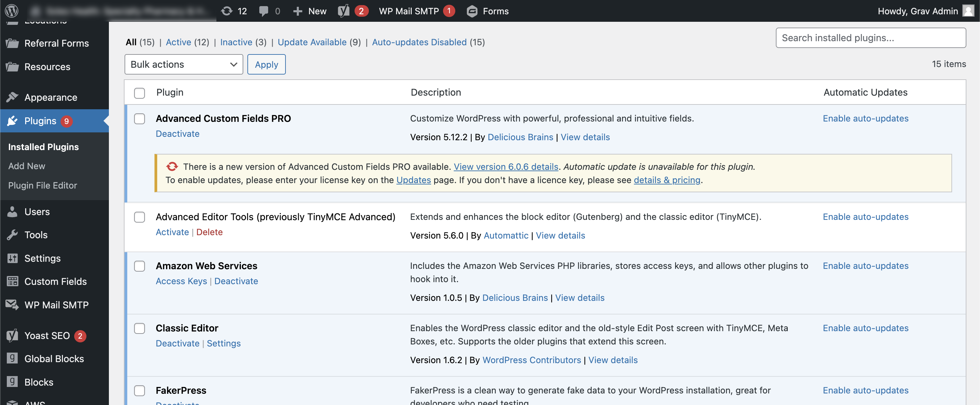Image resolution: width=980 pixels, height=405 pixels.
Task: Open Add New plugin submenu item
Action: click(x=27, y=166)
